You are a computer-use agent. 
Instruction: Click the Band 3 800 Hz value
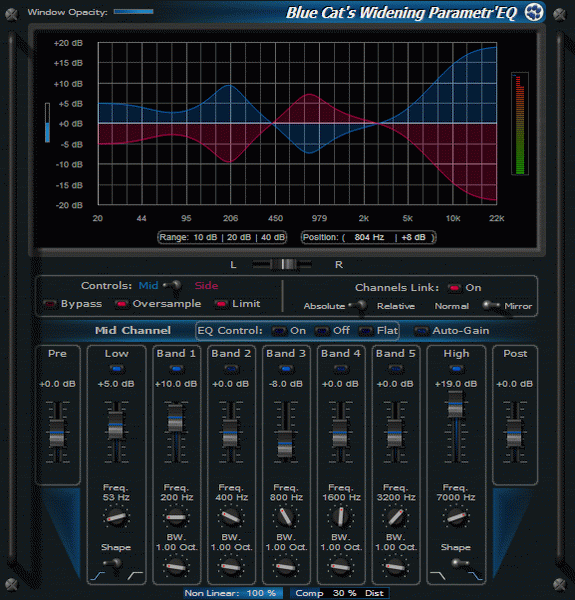(x=286, y=497)
